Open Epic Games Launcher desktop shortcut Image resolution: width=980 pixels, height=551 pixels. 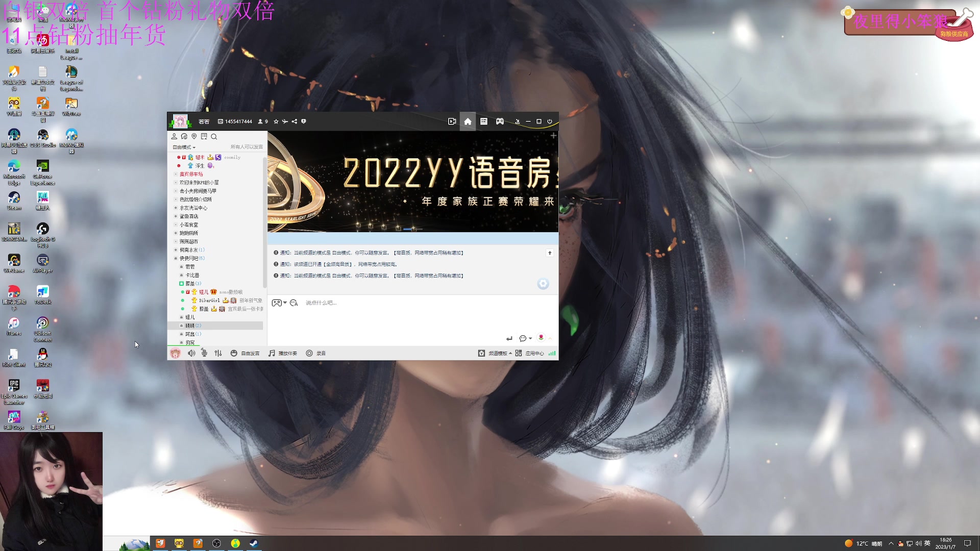[x=14, y=391]
